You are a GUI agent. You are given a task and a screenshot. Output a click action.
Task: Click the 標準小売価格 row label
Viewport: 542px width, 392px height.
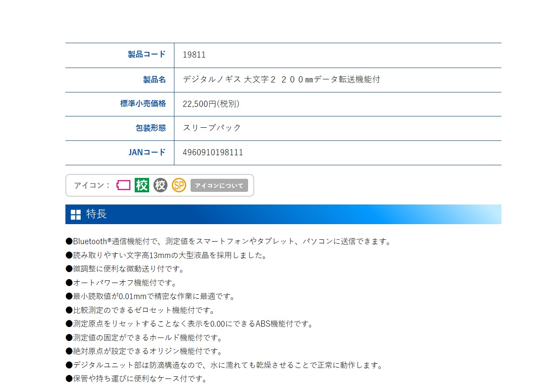point(143,104)
